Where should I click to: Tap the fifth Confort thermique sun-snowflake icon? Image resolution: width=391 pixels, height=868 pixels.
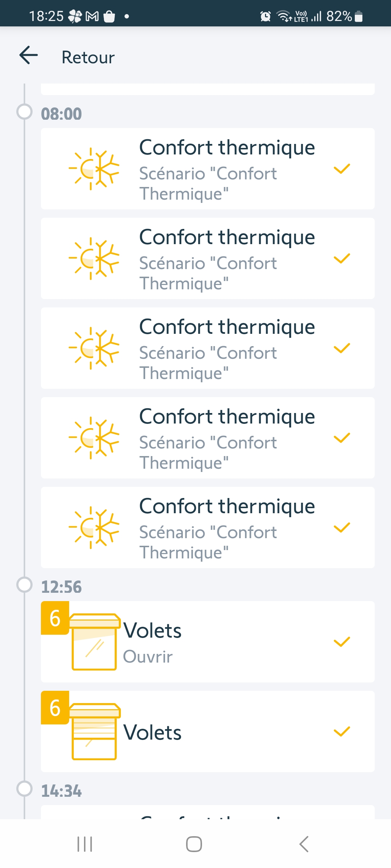[93, 528]
